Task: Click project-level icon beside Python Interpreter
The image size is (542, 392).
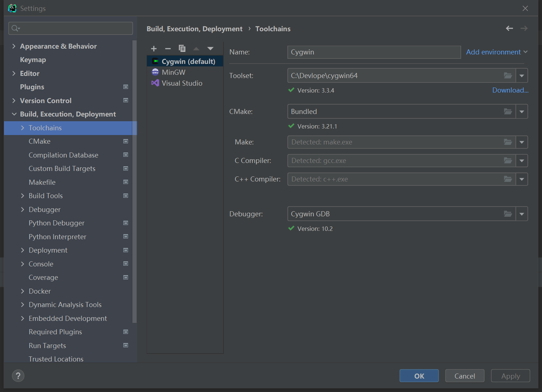Action: coord(126,236)
